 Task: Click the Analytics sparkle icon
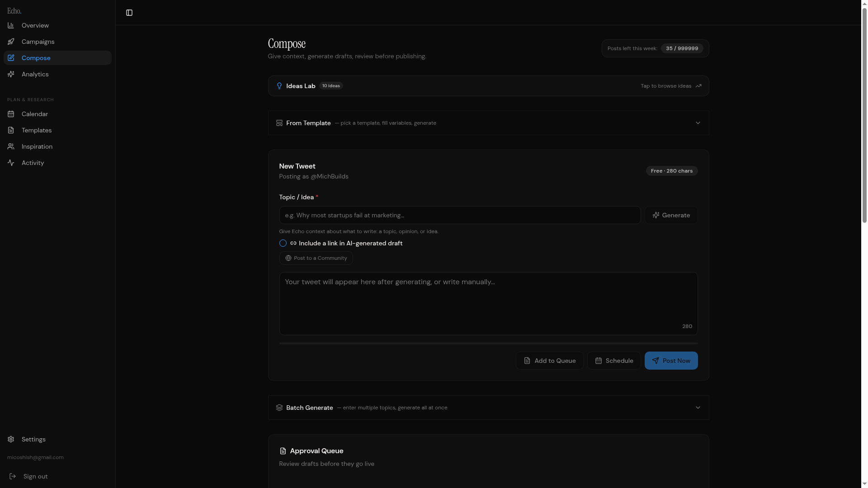(x=11, y=74)
